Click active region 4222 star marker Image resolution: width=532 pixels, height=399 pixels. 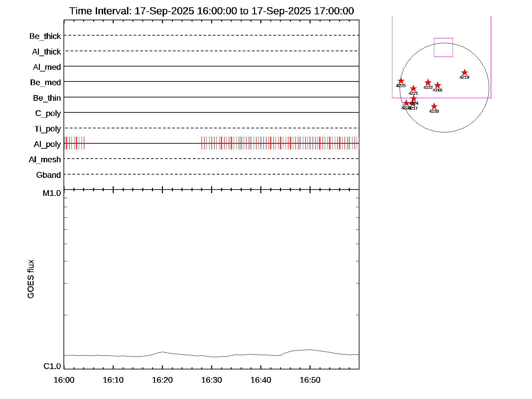click(428, 83)
